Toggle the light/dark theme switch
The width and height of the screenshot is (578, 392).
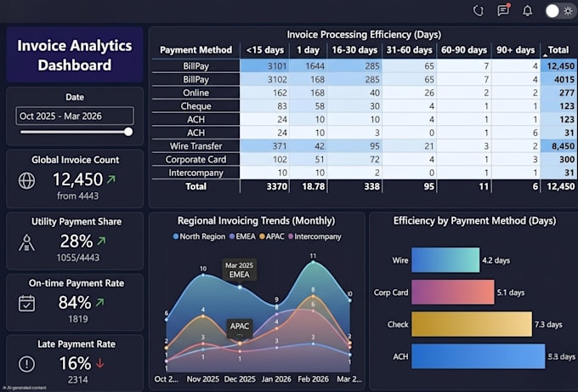click(560, 11)
